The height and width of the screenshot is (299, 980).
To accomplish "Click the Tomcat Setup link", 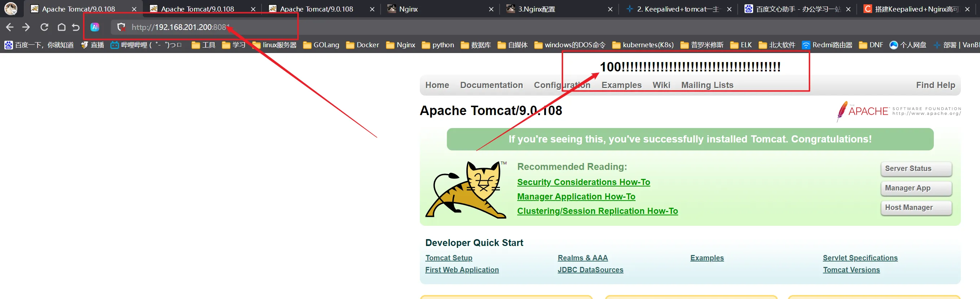I will point(449,258).
